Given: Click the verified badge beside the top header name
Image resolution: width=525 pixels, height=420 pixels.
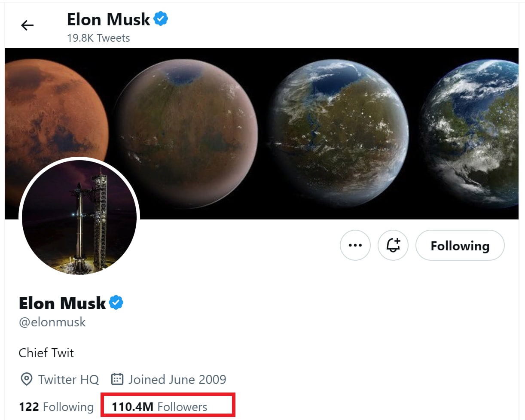Looking at the screenshot, I should pyautogui.click(x=161, y=19).
